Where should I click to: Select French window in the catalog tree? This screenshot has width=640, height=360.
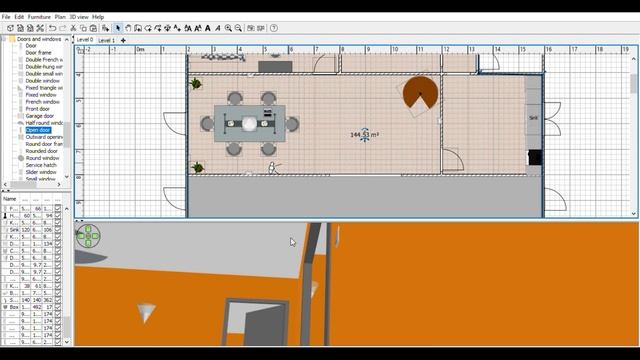[x=42, y=102]
